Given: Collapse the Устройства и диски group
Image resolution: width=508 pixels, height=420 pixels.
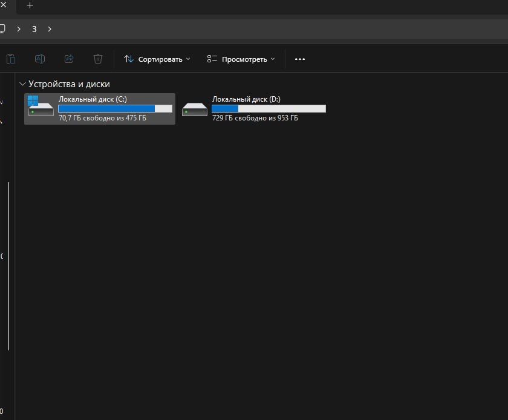Looking at the screenshot, I should coord(22,84).
